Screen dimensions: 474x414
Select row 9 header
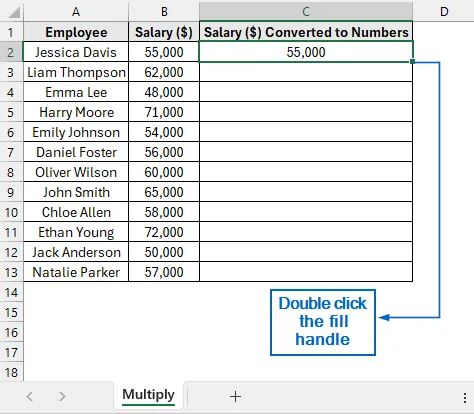point(11,192)
